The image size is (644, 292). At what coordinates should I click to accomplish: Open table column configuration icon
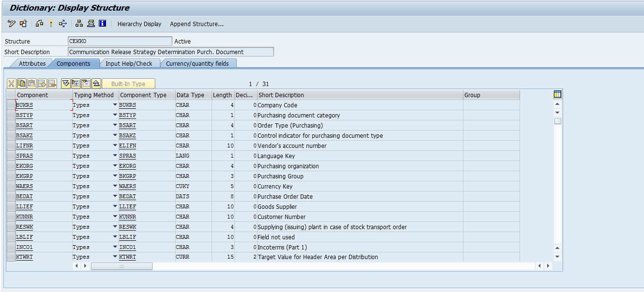click(557, 94)
